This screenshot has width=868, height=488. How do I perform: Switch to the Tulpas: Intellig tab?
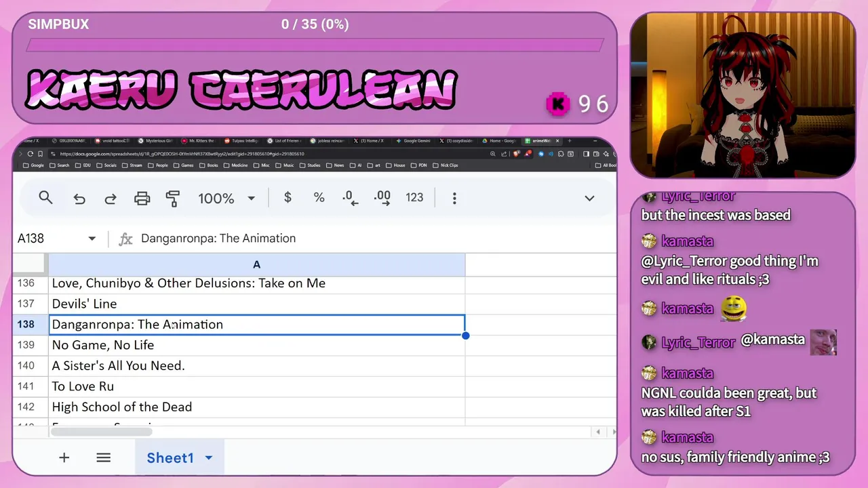pos(241,140)
